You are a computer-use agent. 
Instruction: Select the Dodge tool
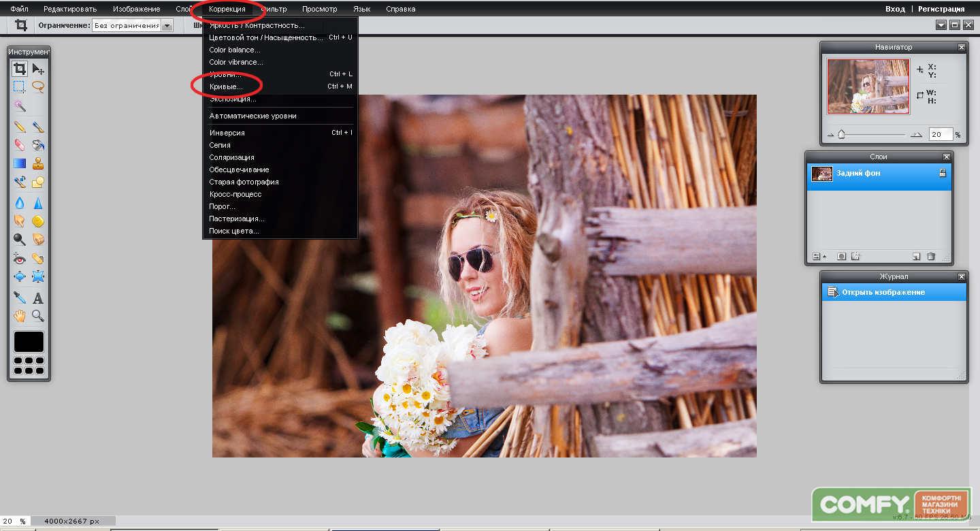(20, 240)
